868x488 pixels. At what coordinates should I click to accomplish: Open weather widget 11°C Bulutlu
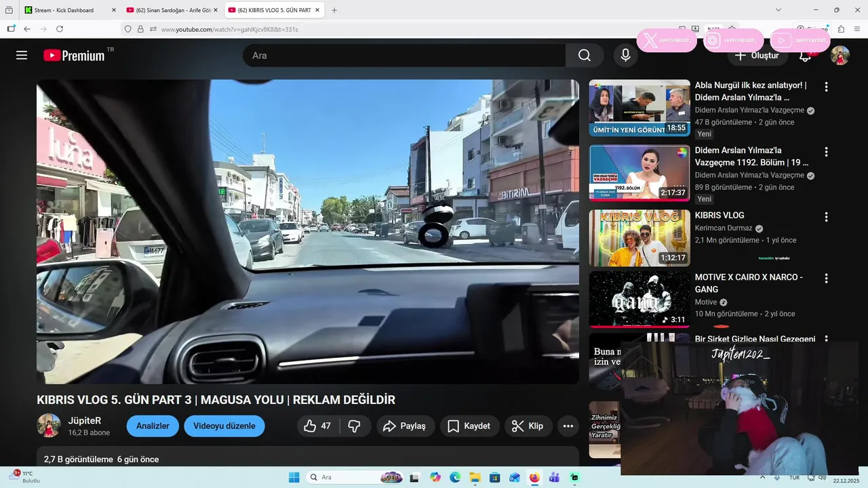point(26,477)
